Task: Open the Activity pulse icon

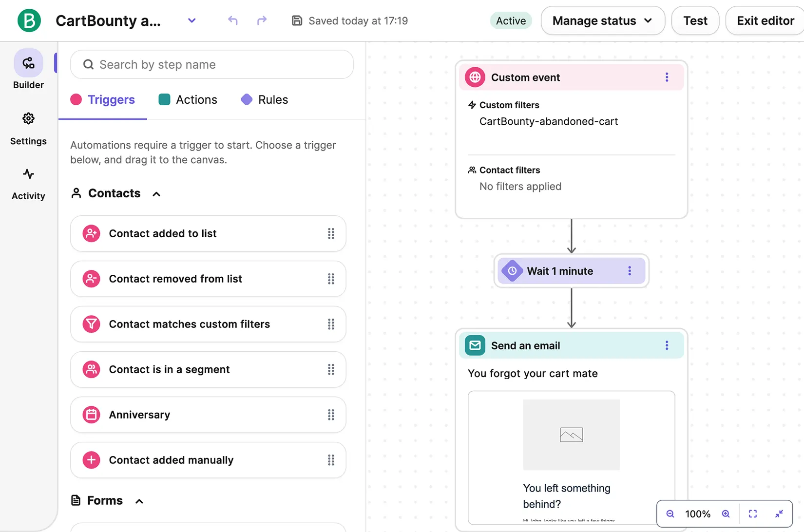Action: pos(28,173)
